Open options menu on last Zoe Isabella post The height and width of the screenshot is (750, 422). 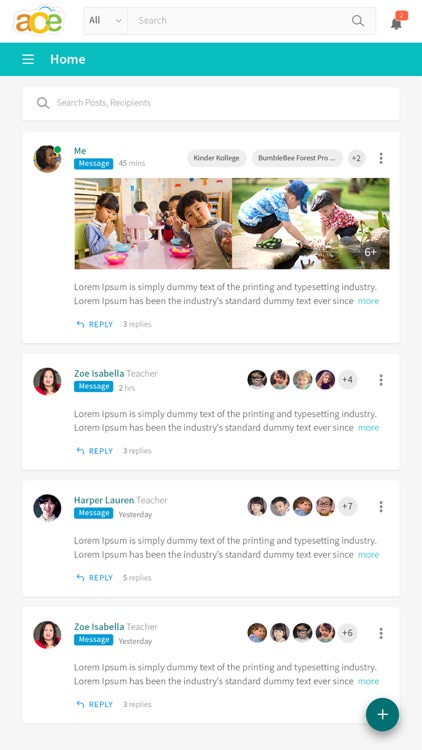[381, 633]
